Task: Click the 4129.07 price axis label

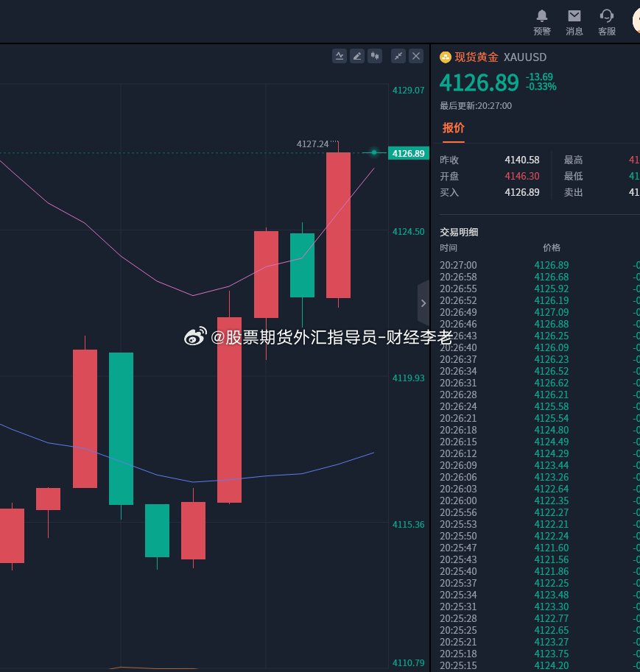Action: (408, 91)
